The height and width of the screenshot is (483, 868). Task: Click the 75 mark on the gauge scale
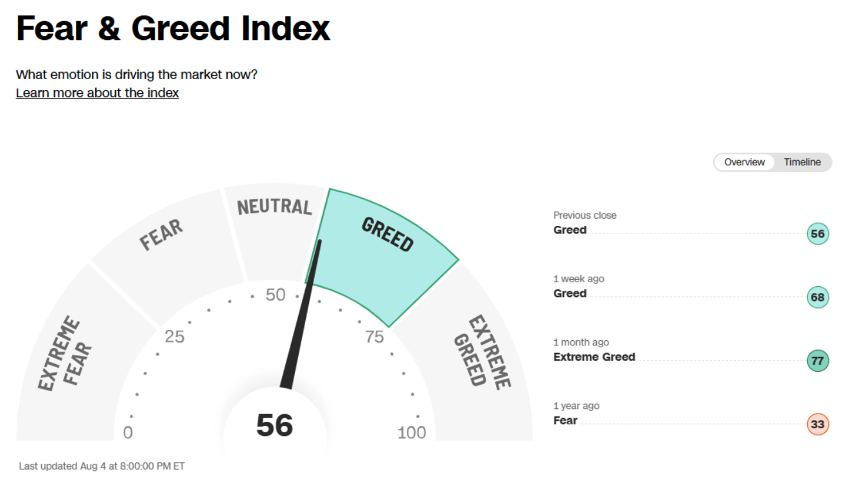(x=374, y=336)
